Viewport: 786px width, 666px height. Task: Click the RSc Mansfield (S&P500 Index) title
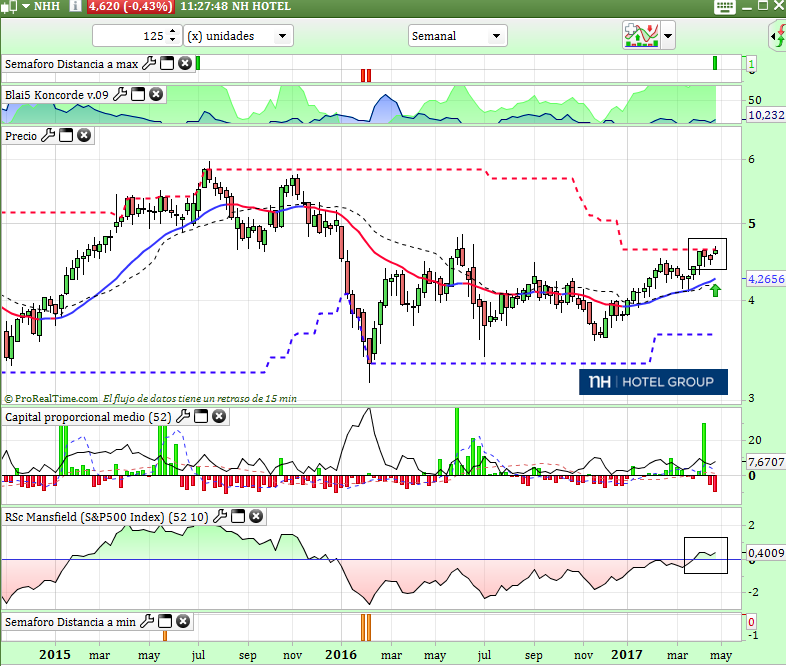[106, 517]
